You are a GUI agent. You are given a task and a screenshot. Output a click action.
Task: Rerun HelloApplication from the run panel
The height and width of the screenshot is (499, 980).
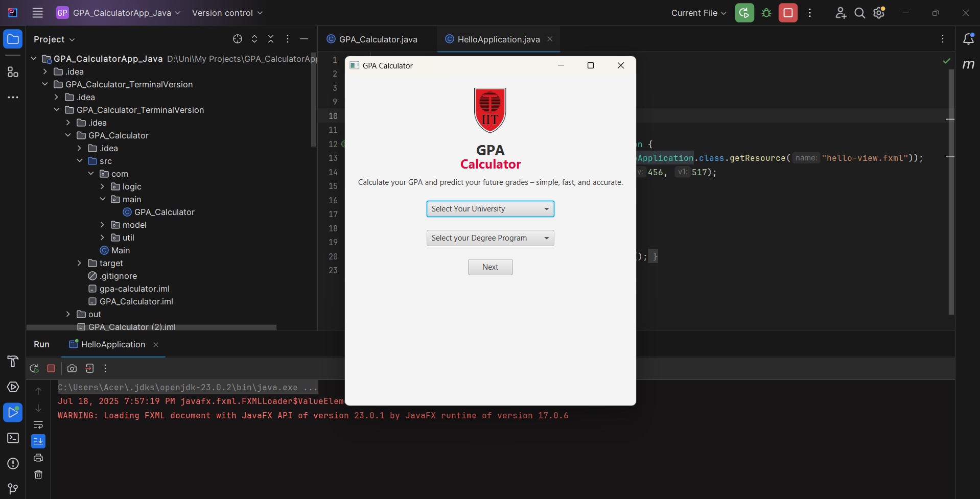(x=34, y=368)
